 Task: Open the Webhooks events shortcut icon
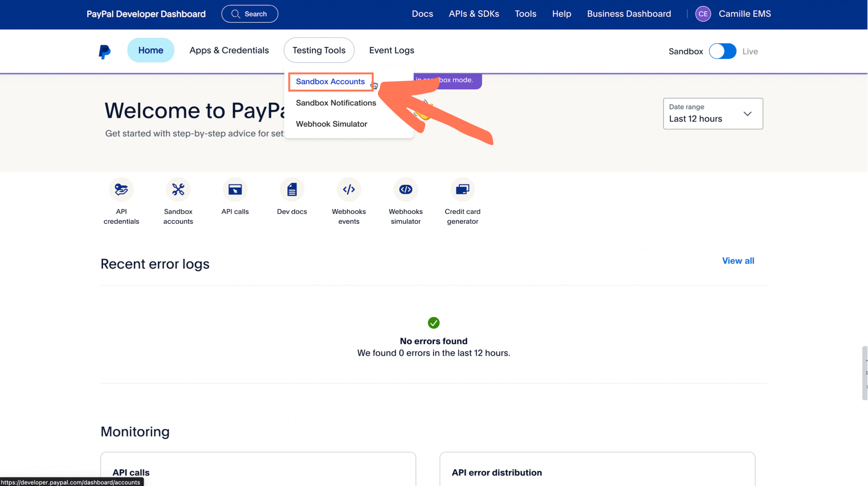[349, 189]
